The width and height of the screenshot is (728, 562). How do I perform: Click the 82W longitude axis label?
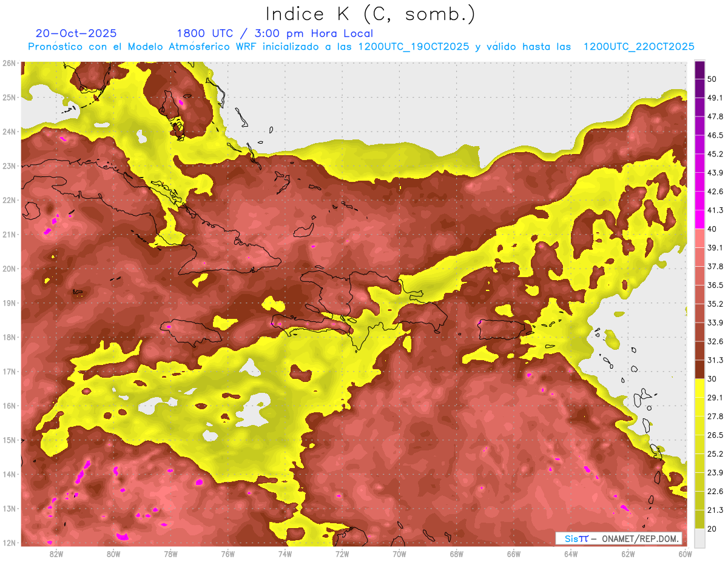coord(56,554)
